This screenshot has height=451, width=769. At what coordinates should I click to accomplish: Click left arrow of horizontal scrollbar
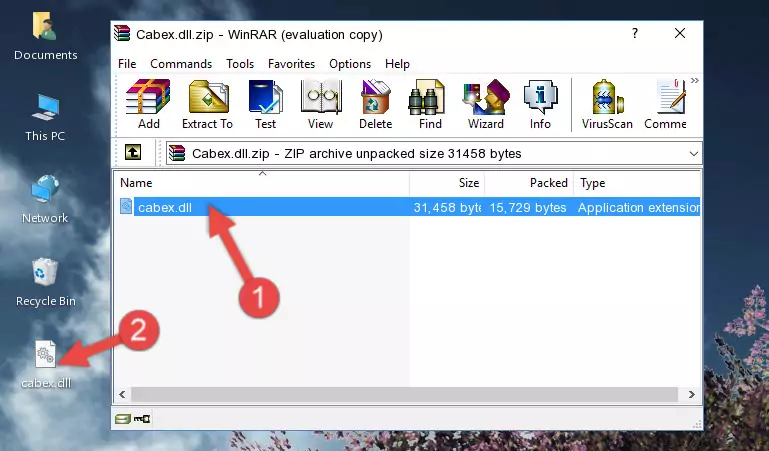(x=122, y=394)
